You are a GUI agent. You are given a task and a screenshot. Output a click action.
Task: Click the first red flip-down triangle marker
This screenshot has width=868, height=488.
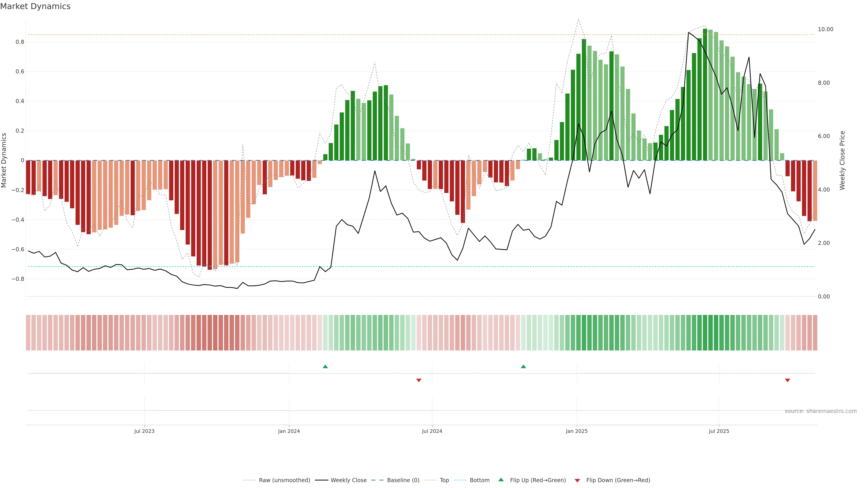click(x=419, y=380)
